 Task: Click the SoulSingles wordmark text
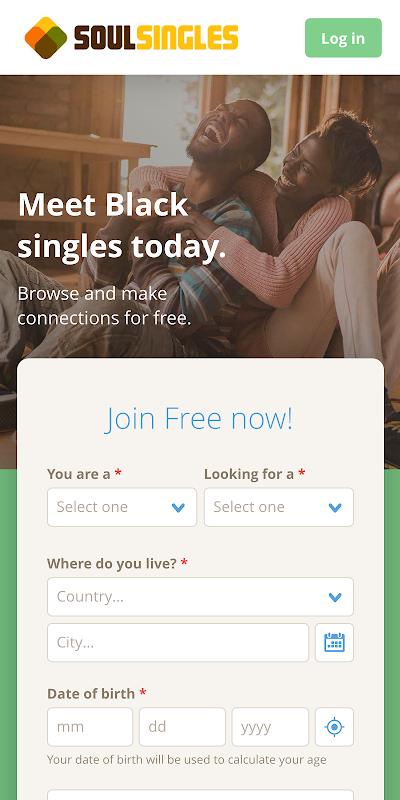point(156,38)
